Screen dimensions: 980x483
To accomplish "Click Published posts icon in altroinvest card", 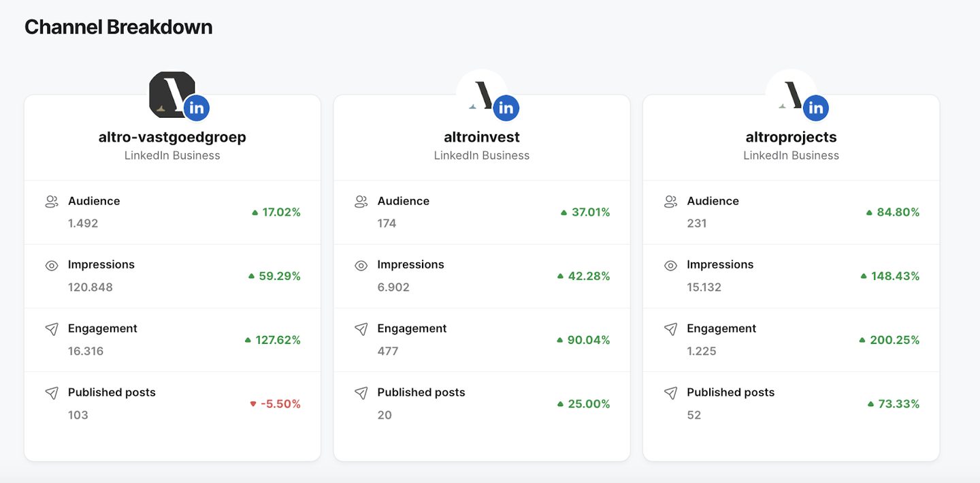I will click(x=361, y=393).
